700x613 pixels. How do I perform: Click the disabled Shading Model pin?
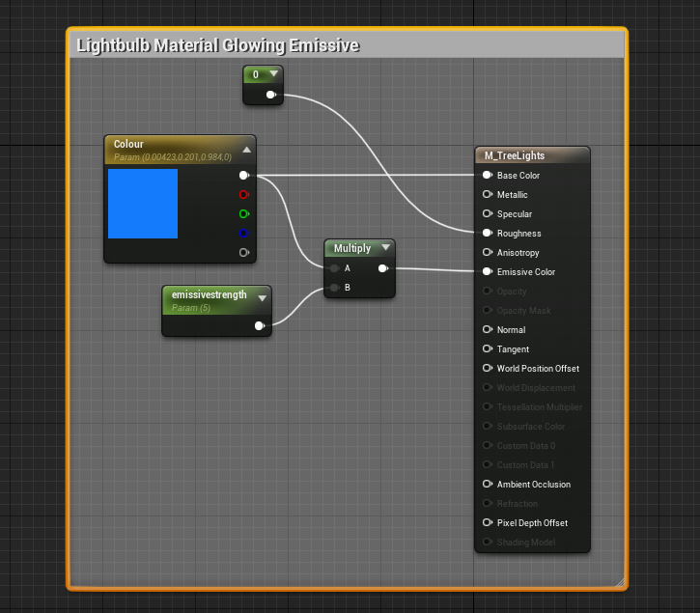(487, 542)
